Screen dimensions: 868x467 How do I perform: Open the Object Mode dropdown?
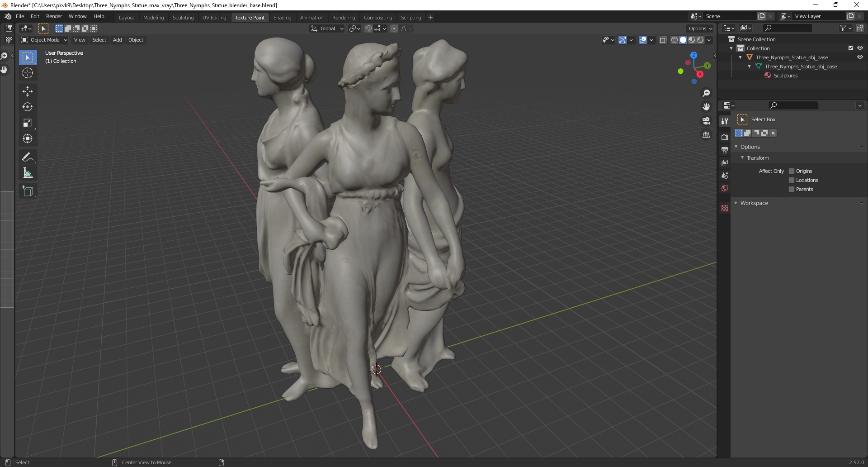[x=44, y=40]
